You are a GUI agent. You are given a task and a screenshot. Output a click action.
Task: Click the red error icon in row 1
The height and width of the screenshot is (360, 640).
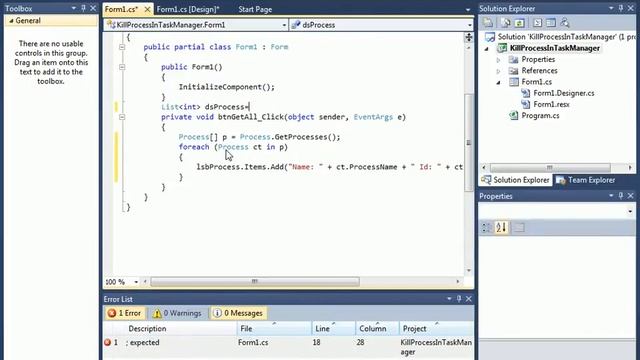tap(107, 342)
